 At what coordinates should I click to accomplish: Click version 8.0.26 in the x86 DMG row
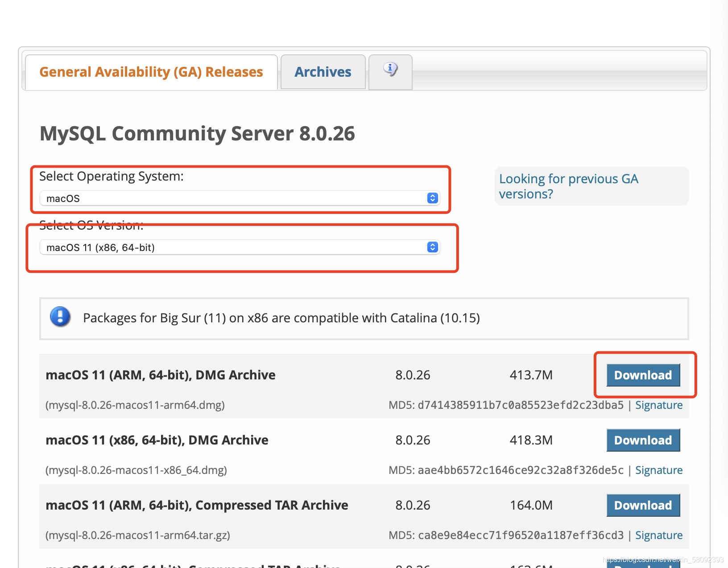(413, 440)
